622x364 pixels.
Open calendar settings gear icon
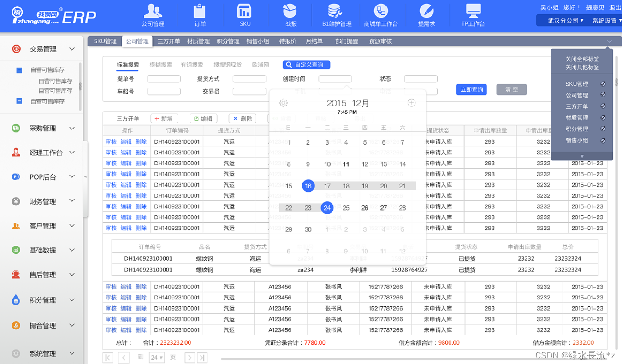point(284,103)
